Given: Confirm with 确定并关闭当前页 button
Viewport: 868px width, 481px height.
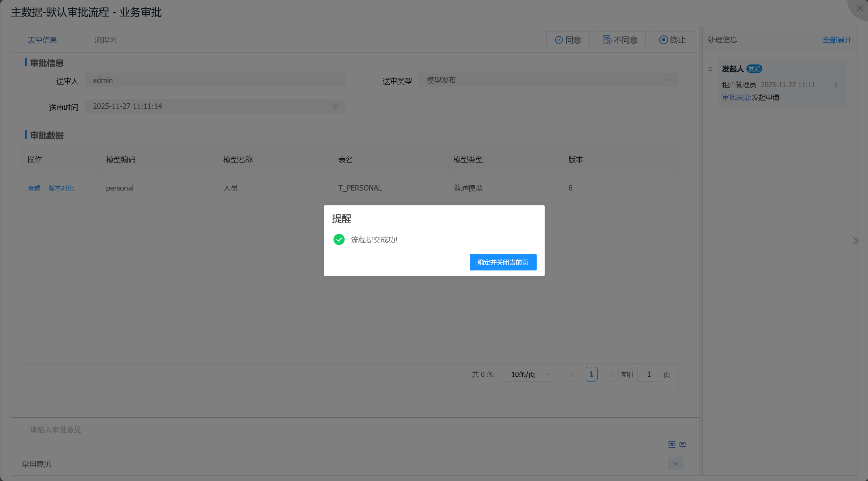Looking at the screenshot, I should tap(503, 262).
